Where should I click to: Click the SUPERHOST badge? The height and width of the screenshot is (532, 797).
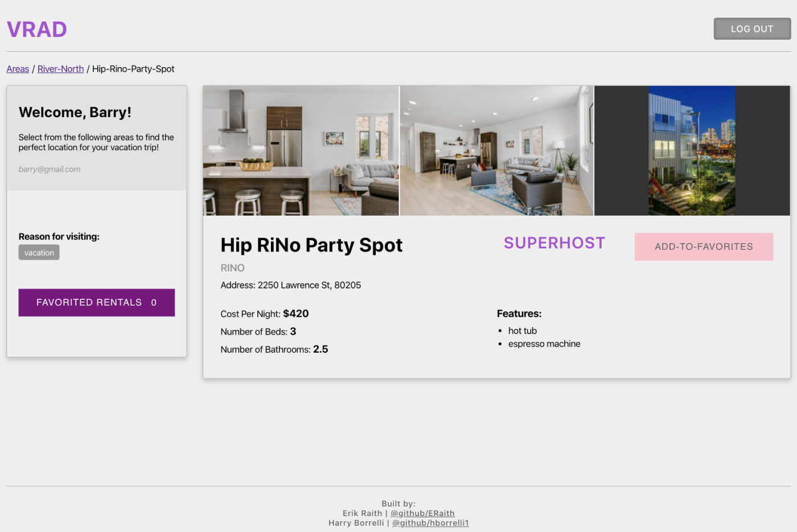coord(554,243)
